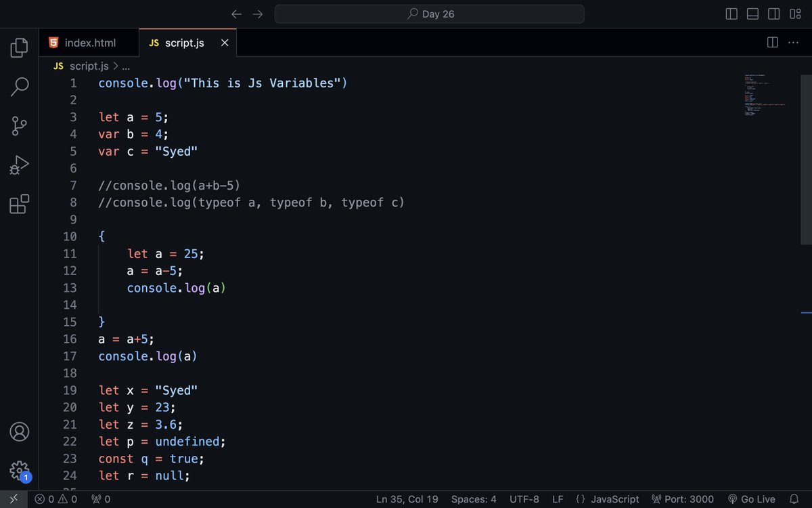Click the text 'var c = "Syed"'
Image resolution: width=812 pixels, height=508 pixels.
click(148, 151)
